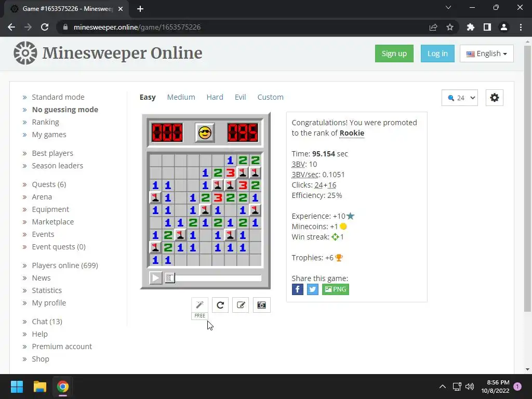Open Season leaders page
The height and width of the screenshot is (399, 532).
tap(57, 166)
